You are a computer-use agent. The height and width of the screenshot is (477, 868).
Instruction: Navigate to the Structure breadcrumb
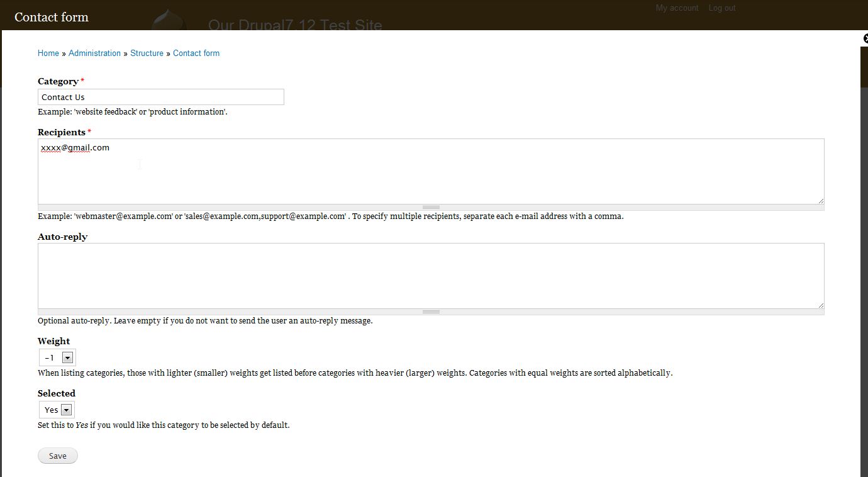(x=147, y=53)
